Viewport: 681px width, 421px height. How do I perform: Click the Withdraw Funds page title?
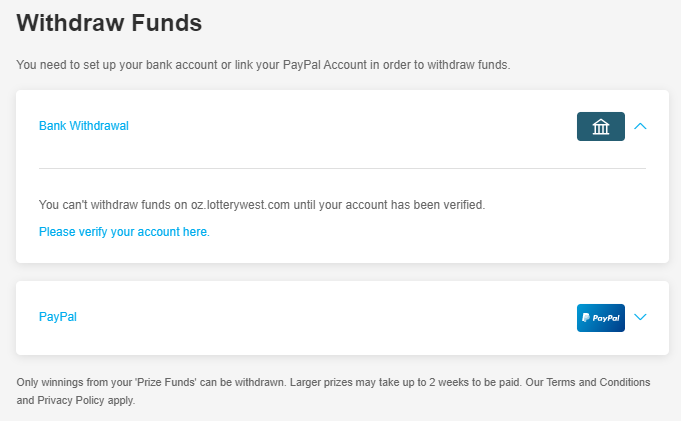point(109,23)
